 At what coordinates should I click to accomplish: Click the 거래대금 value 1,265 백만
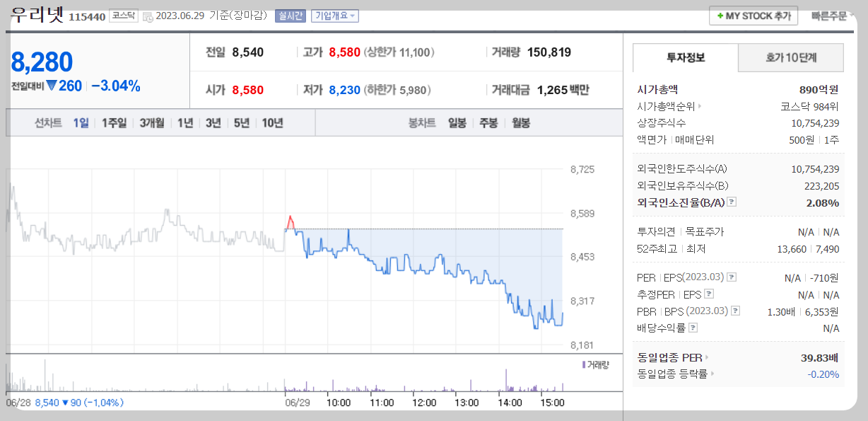(x=563, y=90)
